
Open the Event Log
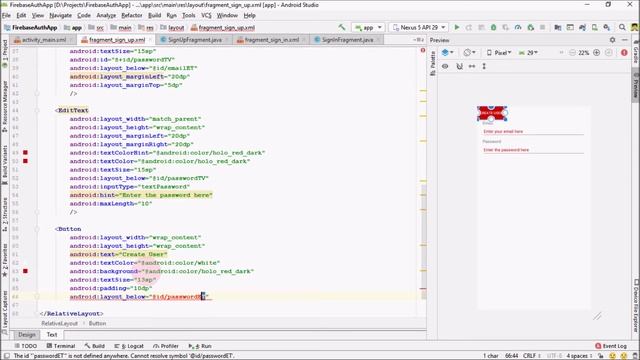coord(611,346)
